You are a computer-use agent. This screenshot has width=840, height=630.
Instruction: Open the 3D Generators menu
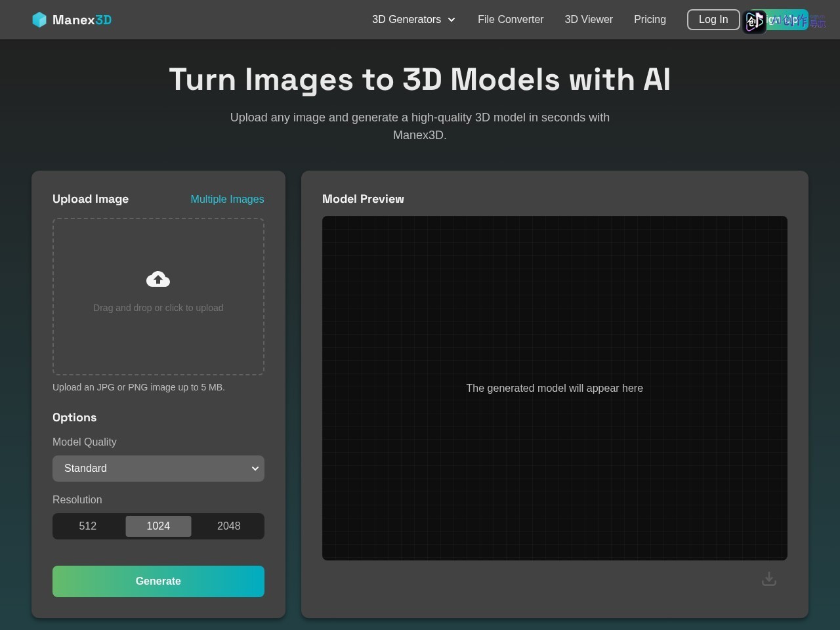click(x=413, y=20)
